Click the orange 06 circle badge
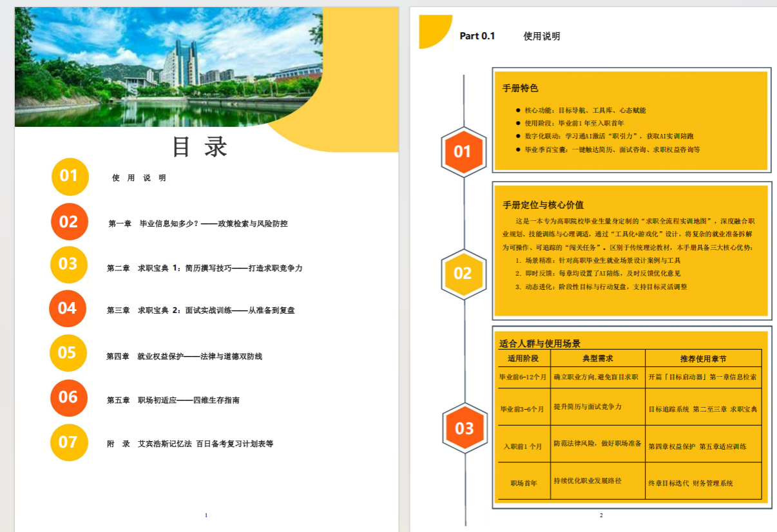 pyautogui.click(x=68, y=397)
